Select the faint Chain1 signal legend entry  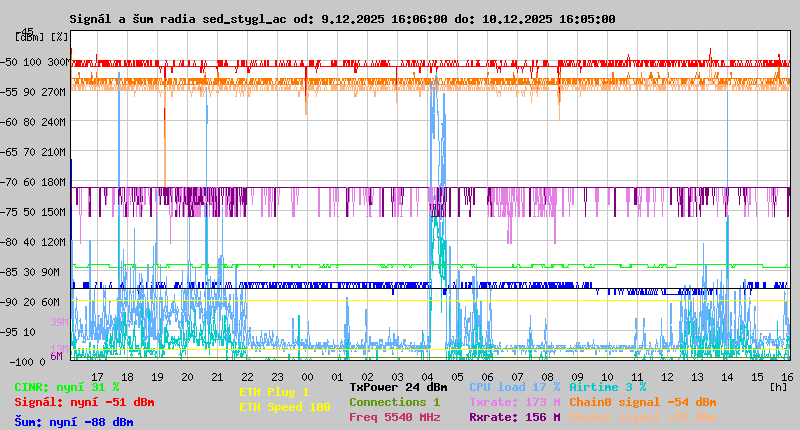pos(642,417)
